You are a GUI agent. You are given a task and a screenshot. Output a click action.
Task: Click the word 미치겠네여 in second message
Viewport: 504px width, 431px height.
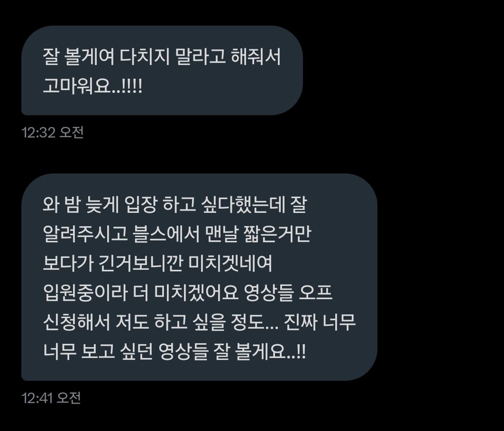coord(230,264)
